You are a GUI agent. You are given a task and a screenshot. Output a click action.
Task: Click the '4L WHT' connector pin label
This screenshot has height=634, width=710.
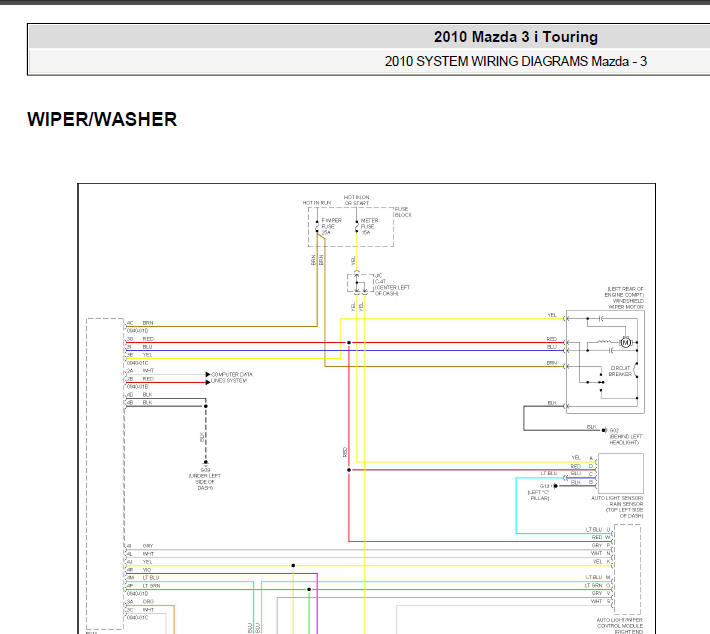tap(140, 554)
